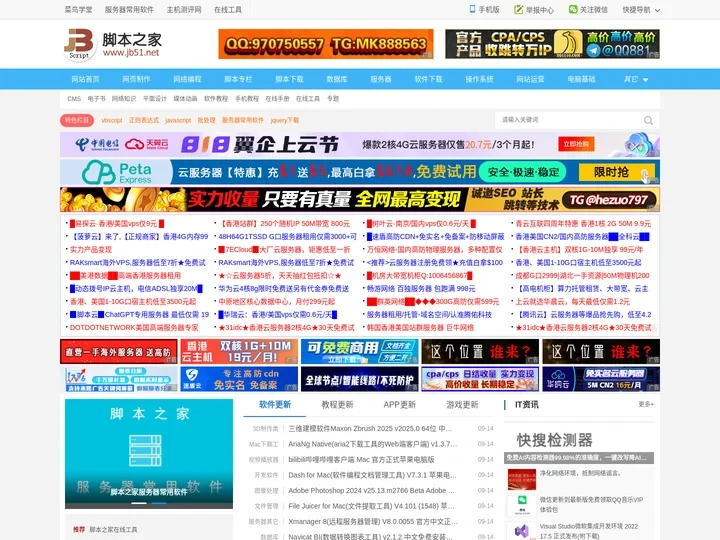The height and width of the screenshot is (540, 720).
Task: Click the red thumbnail beside 净化网络环境 news
Action: [x=522, y=479]
